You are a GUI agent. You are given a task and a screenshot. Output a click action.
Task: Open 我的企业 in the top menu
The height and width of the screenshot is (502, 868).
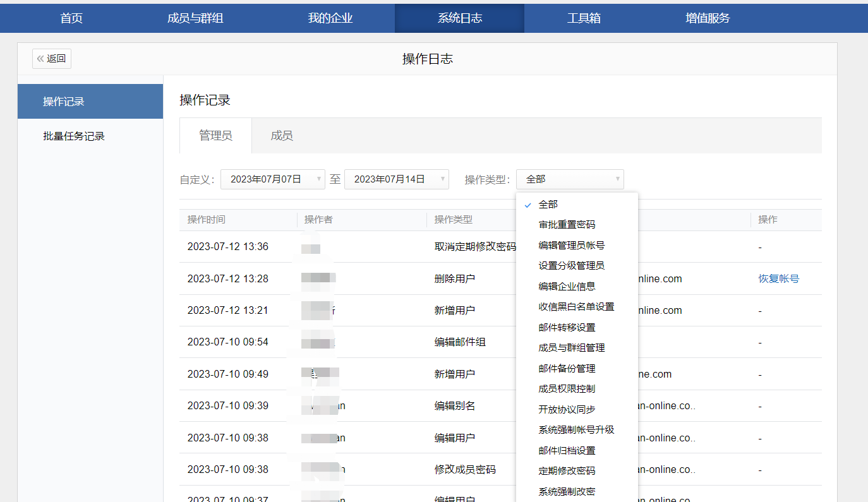point(330,18)
